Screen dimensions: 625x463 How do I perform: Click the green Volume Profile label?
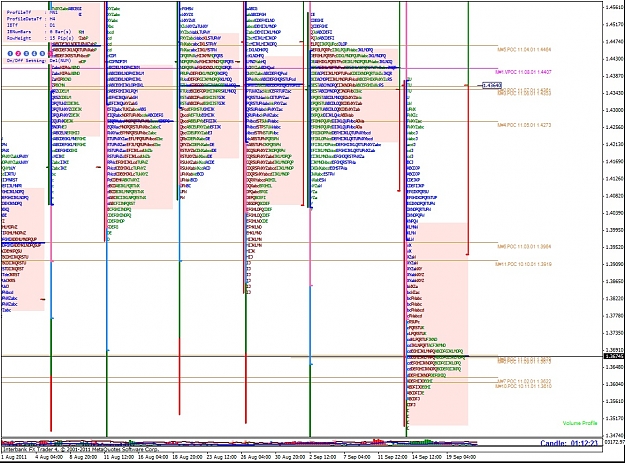[580, 423]
